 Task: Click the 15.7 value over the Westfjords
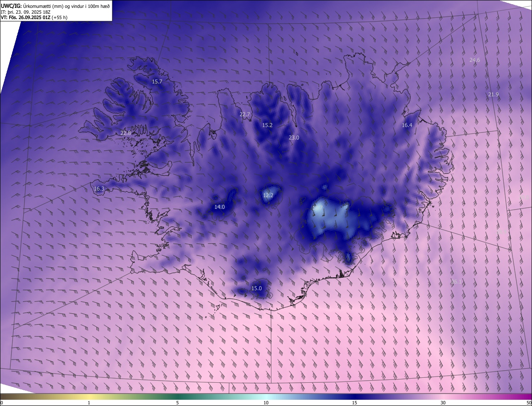(157, 82)
